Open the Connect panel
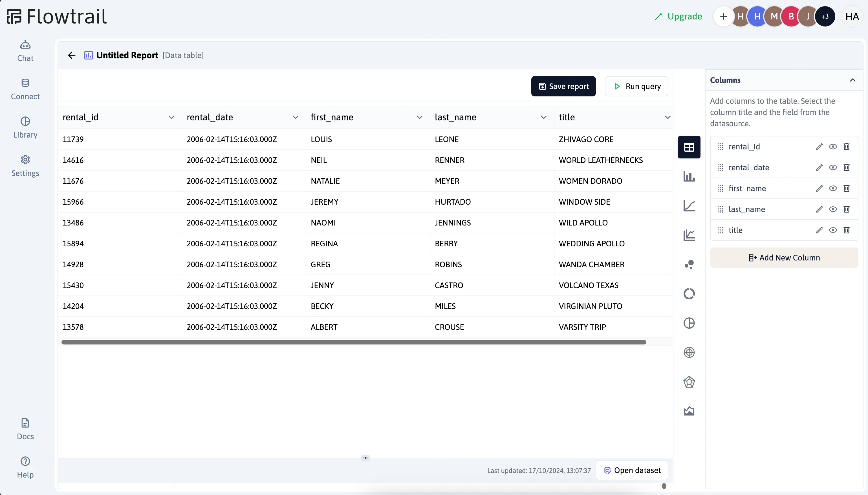 [25, 89]
